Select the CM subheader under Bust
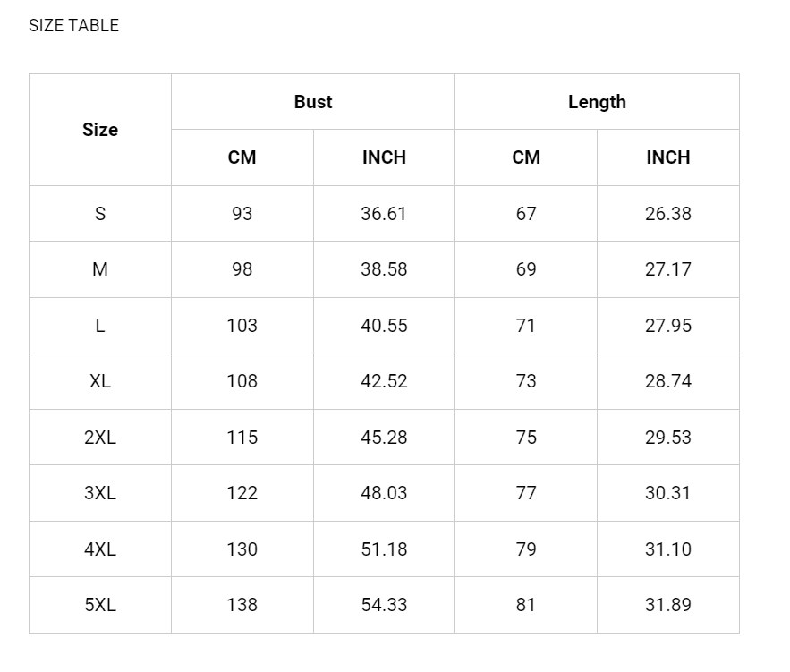Image resolution: width=790 pixels, height=672 pixels. (x=242, y=157)
